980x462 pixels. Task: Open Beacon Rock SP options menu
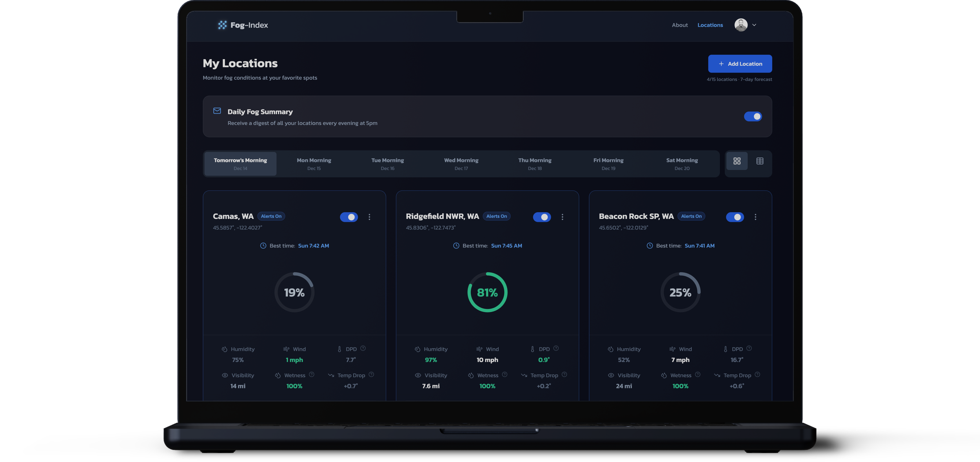point(755,217)
